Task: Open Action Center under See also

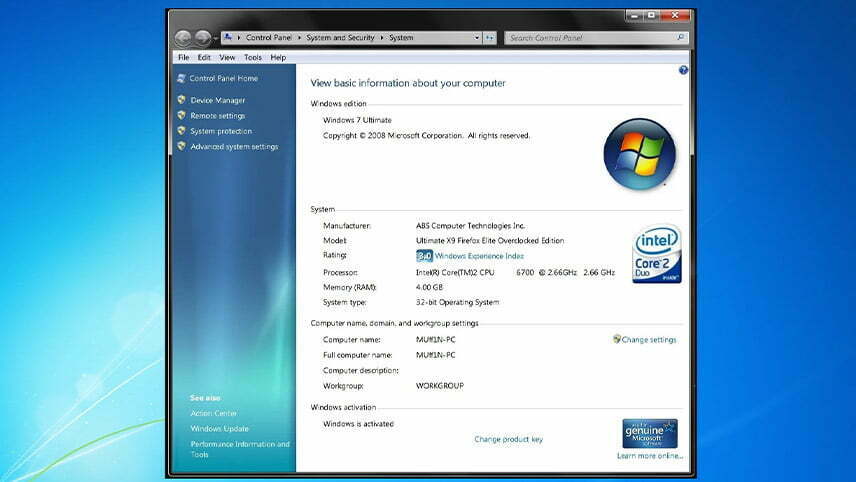Action: point(213,413)
